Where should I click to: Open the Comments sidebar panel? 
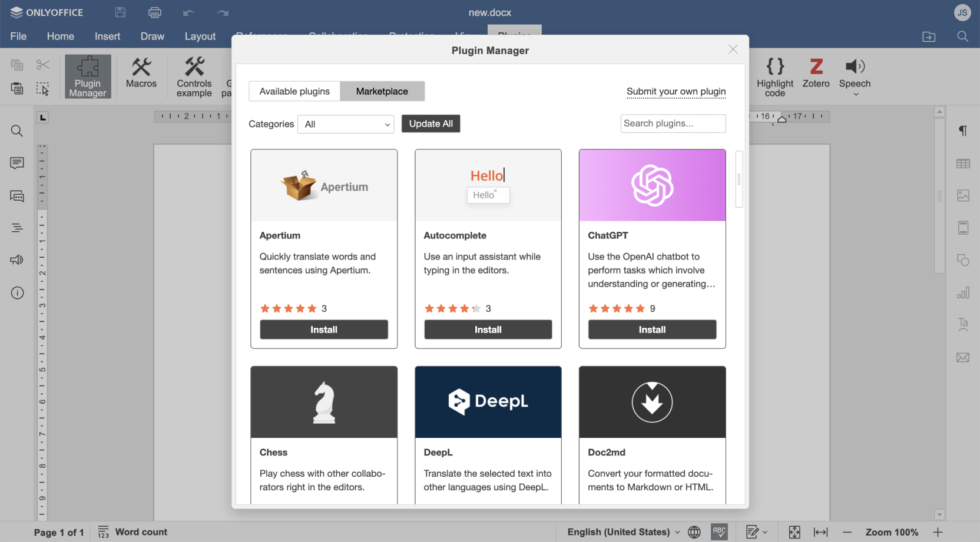[x=17, y=163]
